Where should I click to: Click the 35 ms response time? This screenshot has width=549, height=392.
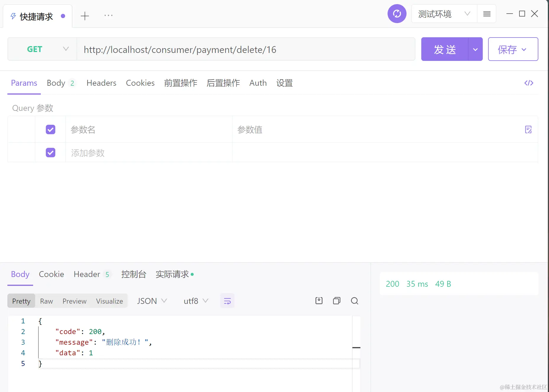pos(417,284)
